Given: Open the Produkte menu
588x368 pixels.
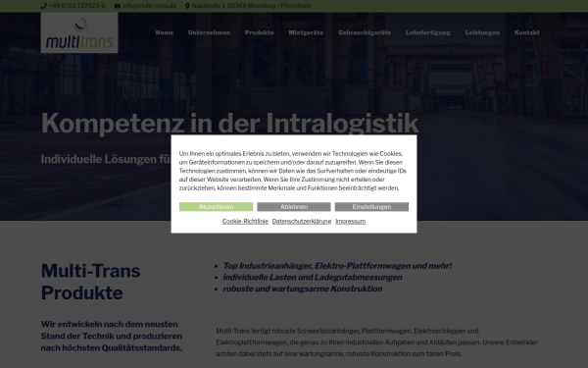Looking at the screenshot, I should 259,32.
